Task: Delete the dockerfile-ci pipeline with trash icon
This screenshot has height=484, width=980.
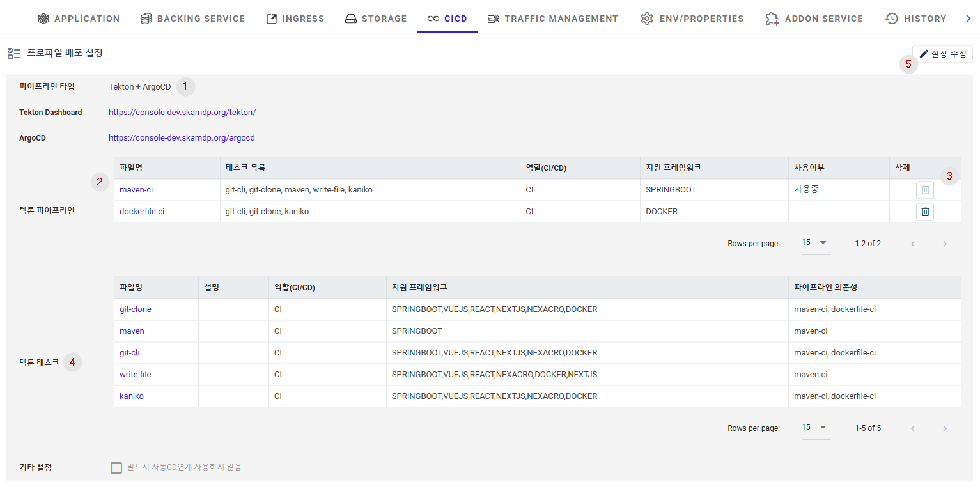Action: tap(924, 212)
